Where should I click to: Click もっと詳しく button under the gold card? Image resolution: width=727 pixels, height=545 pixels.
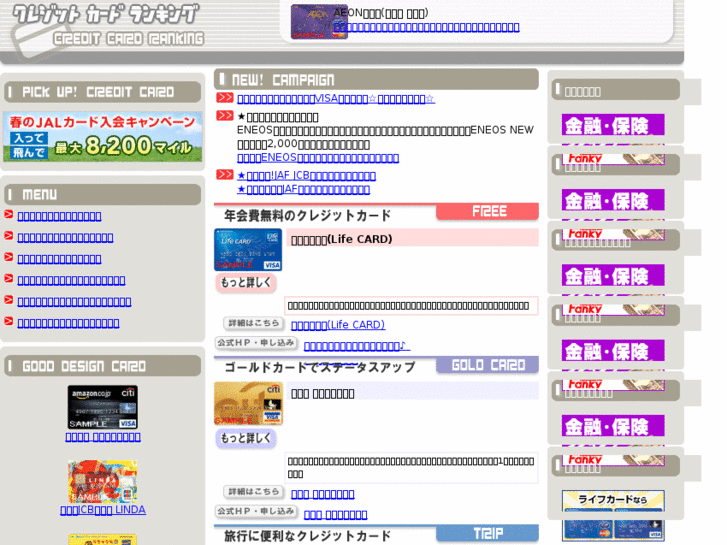(246, 438)
